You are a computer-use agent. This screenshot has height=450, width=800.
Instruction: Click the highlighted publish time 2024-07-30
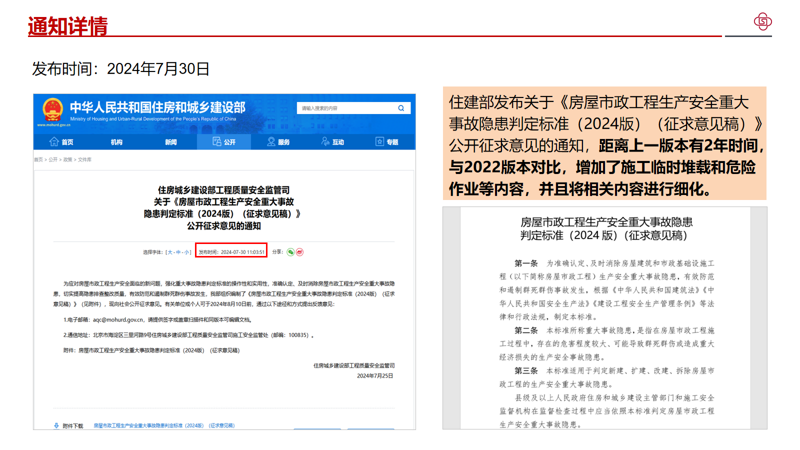231,252
